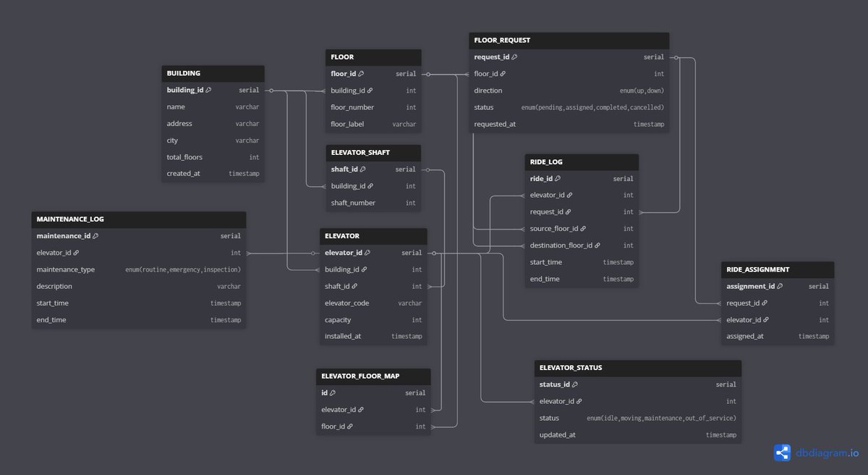Click the installed_at field

(373, 336)
